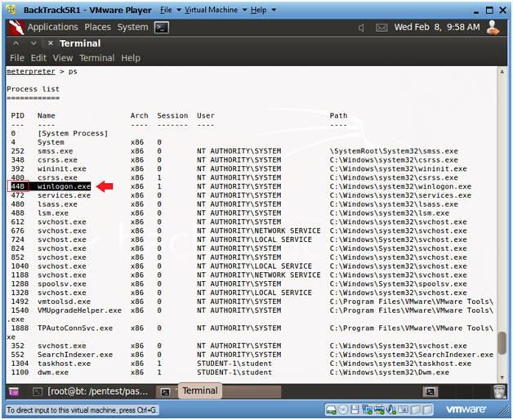This screenshot has height=420, width=513.
Task: Open the Places menu
Action: pos(97,27)
